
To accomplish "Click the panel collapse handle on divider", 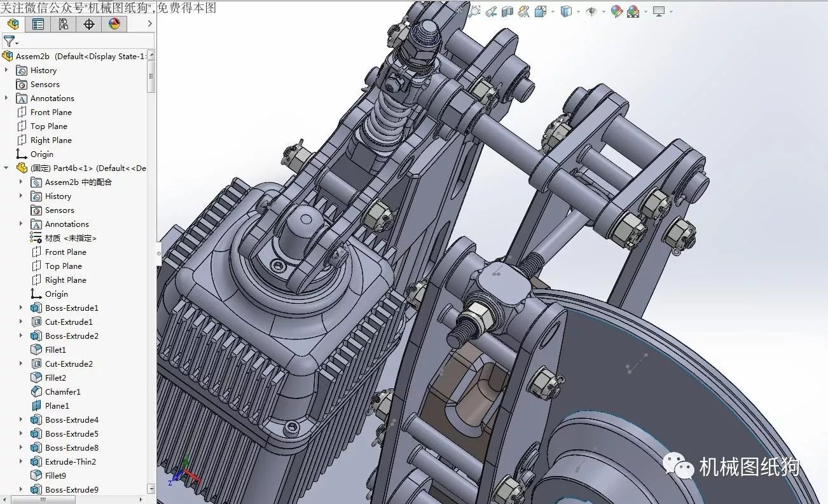I will [x=159, y=254].
